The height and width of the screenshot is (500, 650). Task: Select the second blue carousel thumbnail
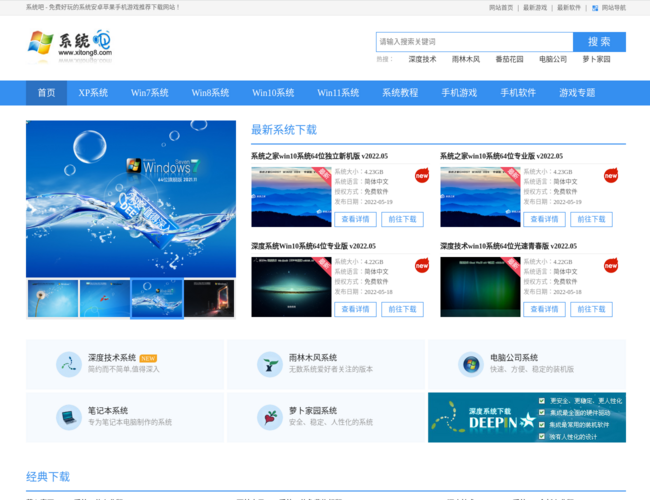point(105,299)
